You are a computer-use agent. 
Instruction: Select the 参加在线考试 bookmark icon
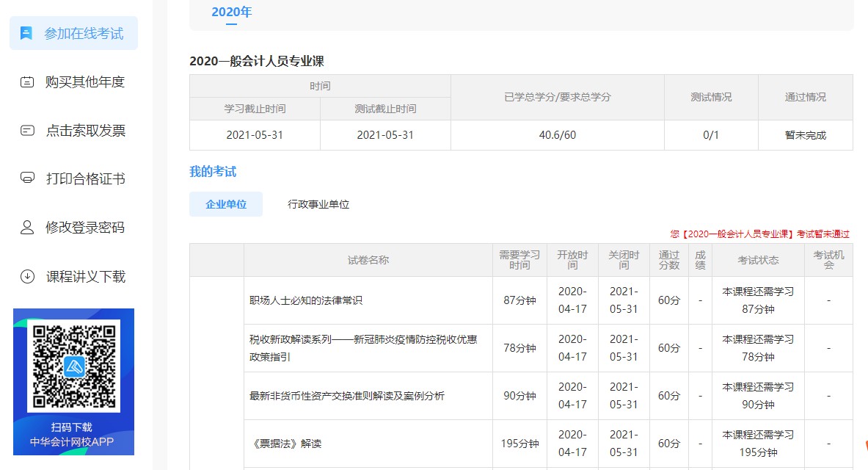point(26,32)
